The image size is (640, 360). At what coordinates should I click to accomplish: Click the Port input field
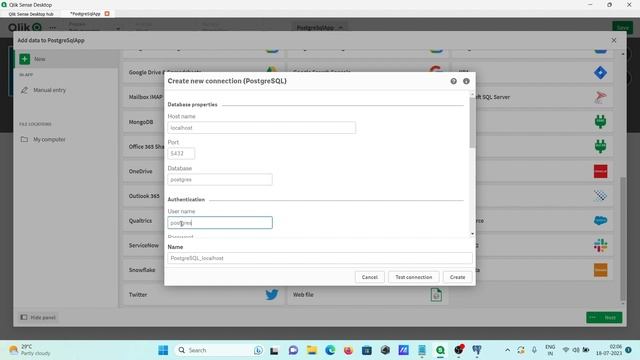181,153
